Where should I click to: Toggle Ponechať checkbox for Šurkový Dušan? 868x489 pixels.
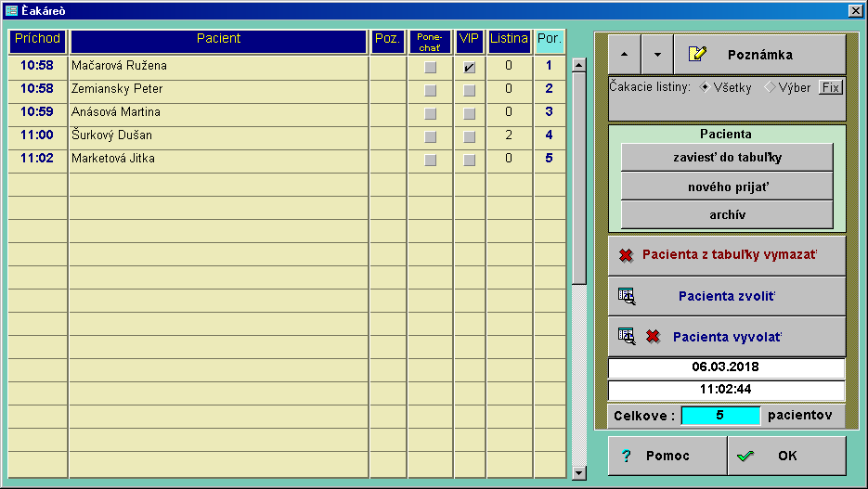pos(430,137)
